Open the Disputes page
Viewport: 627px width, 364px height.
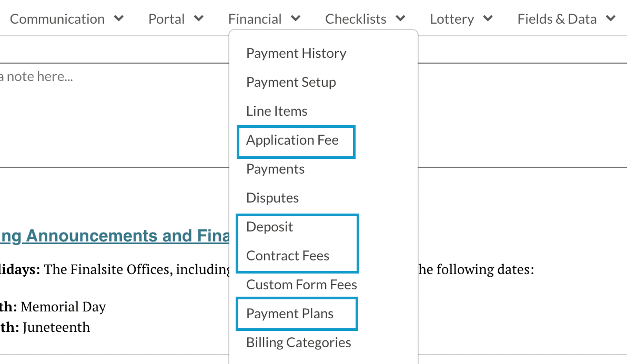point(272,197)
